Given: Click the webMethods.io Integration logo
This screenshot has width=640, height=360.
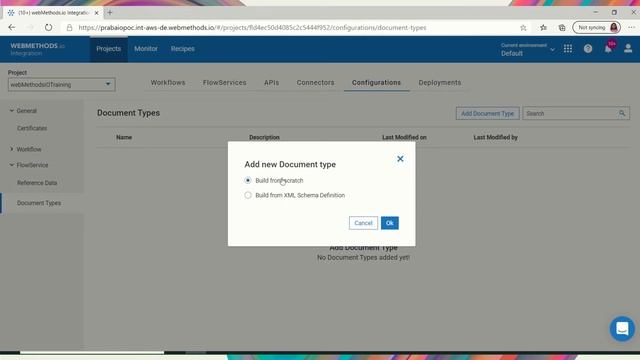Looking at the screenshot, I should [38, 49].
